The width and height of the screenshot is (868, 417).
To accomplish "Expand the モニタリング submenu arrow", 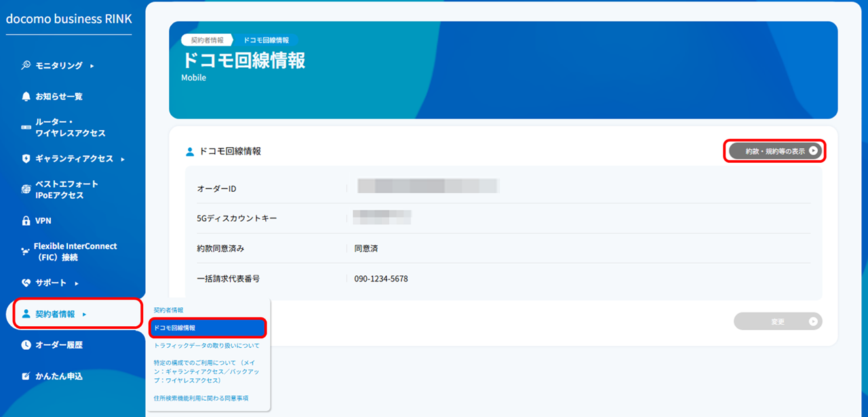I will tap(92, 66).
